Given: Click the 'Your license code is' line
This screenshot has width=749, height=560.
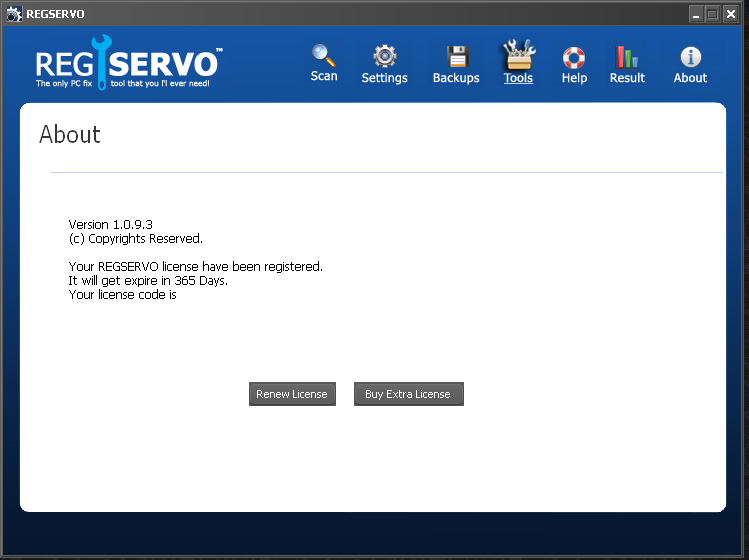Looking at the screenshot, I should tap(123, 295).
